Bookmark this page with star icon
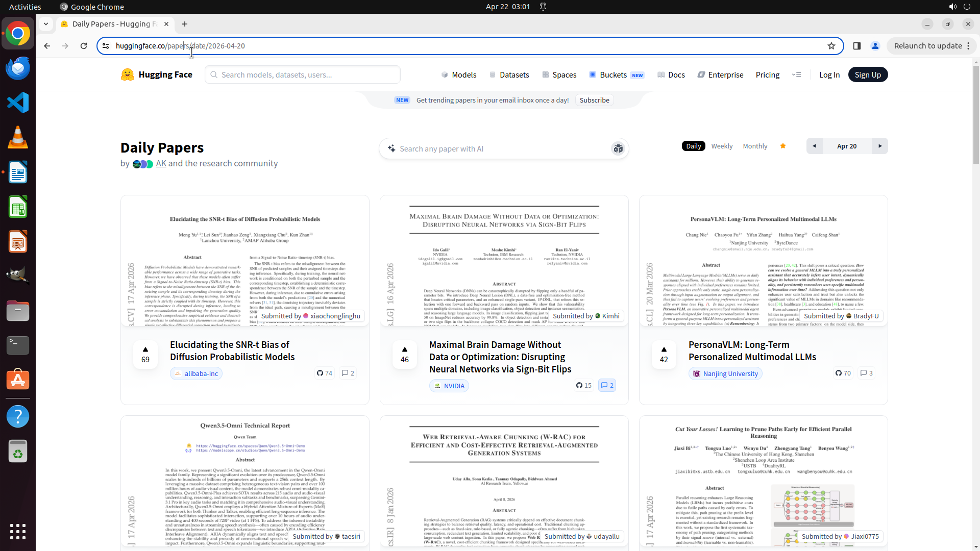The height and width of the screenshot is (551, 980). coord(831,46)
